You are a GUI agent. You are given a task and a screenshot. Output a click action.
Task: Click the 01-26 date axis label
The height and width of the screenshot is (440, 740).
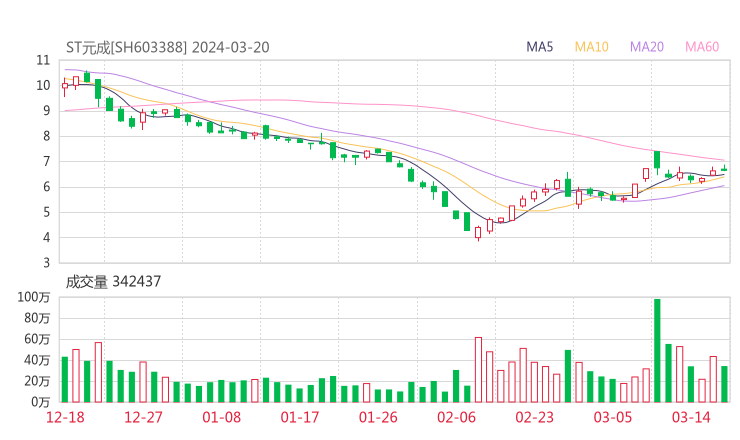378,417
